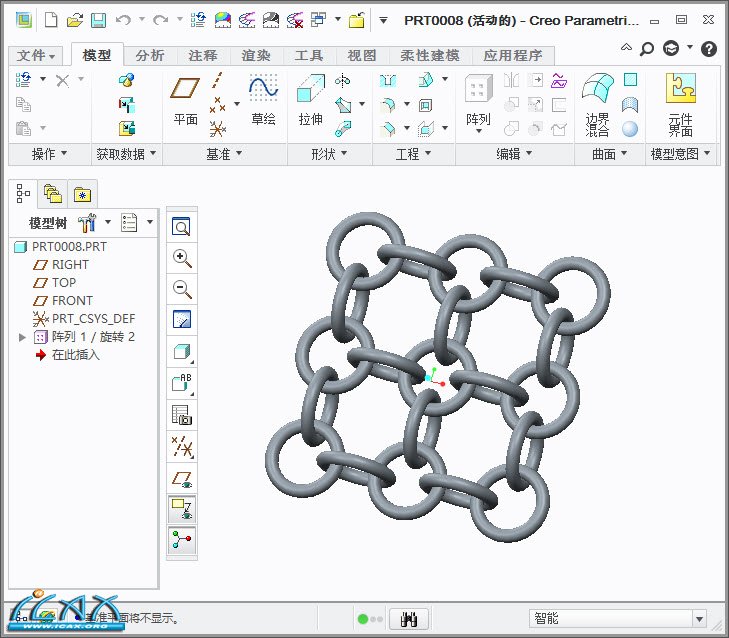Toggle the spin center display button
The image size is (729, 638).
[x=182, y=540]
